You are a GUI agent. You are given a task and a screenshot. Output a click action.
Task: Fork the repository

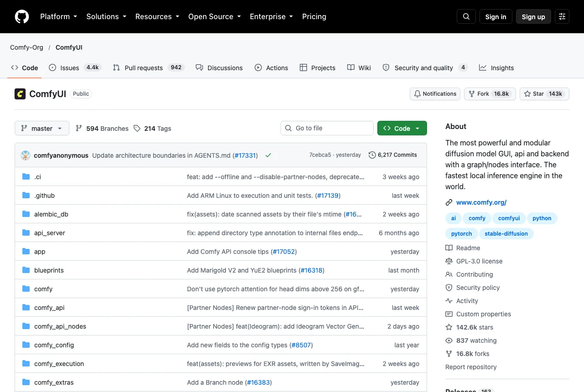tap(490, 94)
